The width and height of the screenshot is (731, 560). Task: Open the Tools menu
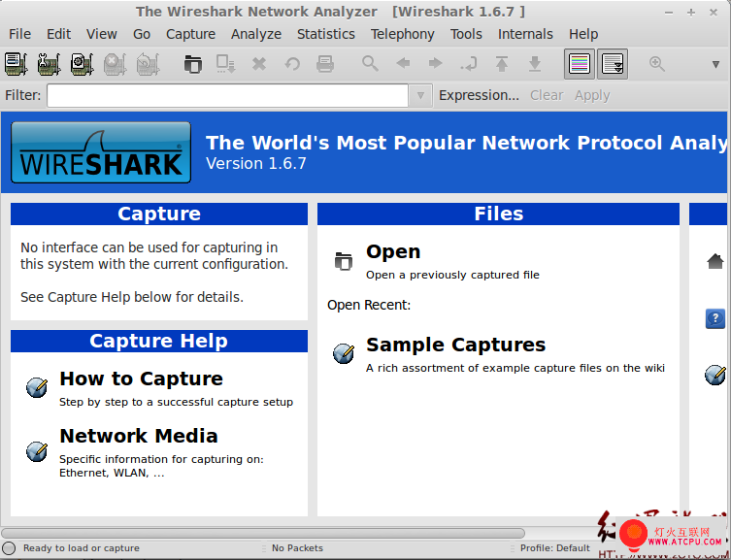pos(466,34)
